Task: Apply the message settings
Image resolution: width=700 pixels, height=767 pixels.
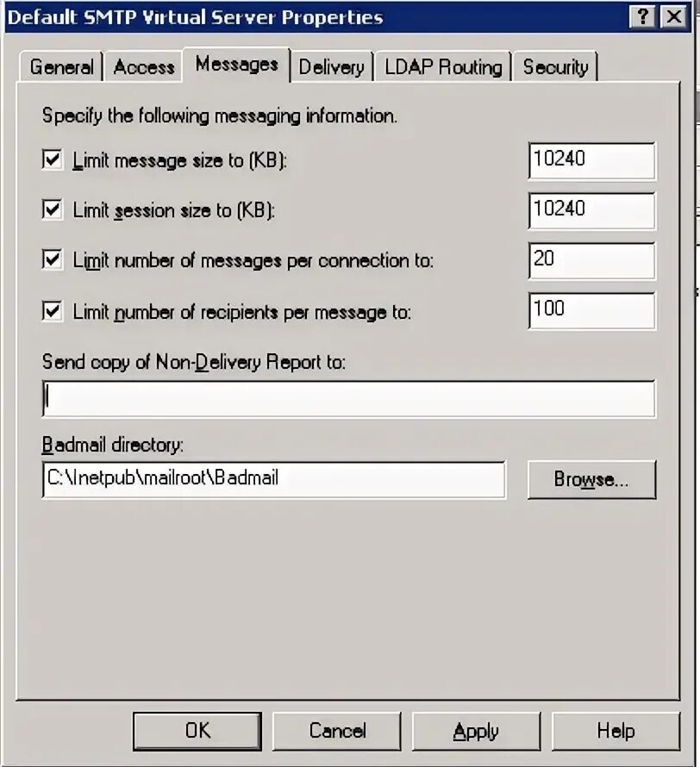Action: click(477, 732)
